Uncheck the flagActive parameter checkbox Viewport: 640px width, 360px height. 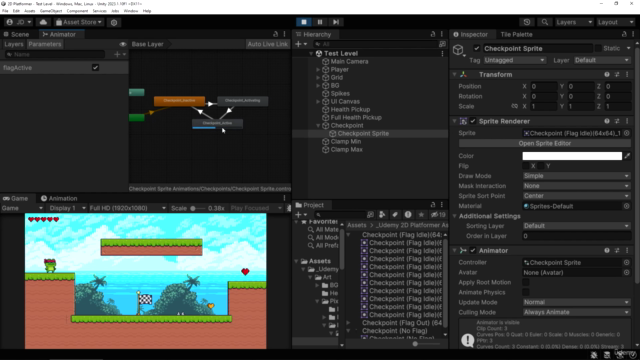coord(95,68)
